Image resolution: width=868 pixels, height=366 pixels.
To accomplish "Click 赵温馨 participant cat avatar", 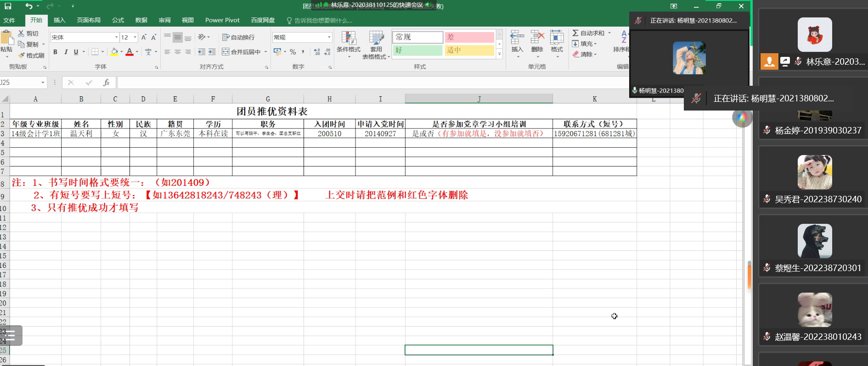I will click(x=815, y=310).
